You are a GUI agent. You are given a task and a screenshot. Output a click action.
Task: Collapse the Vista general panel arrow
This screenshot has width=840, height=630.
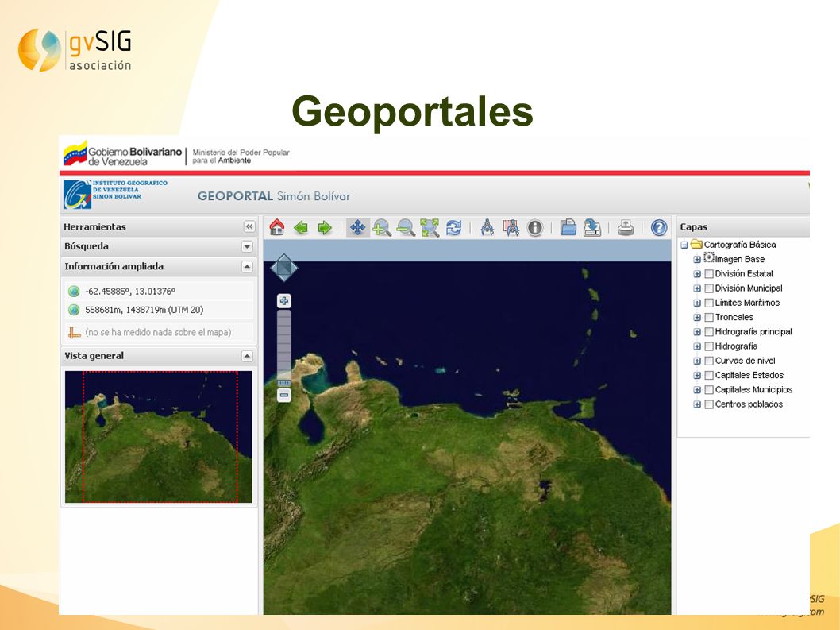coord(247,356)
